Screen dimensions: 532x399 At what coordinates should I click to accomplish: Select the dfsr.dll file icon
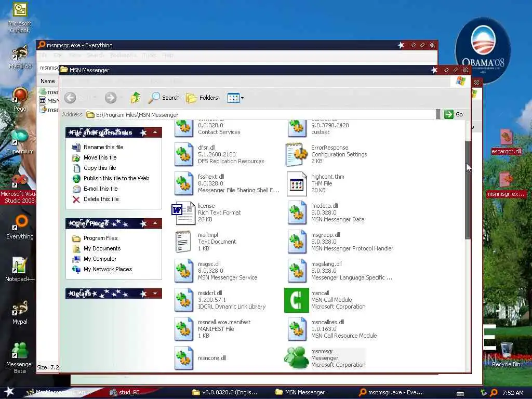tap(184, 154)
